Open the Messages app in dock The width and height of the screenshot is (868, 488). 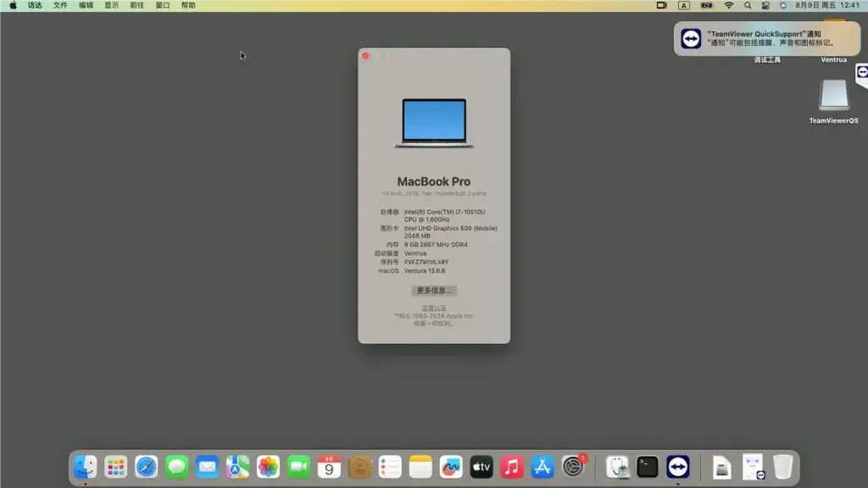pos(176,467)
